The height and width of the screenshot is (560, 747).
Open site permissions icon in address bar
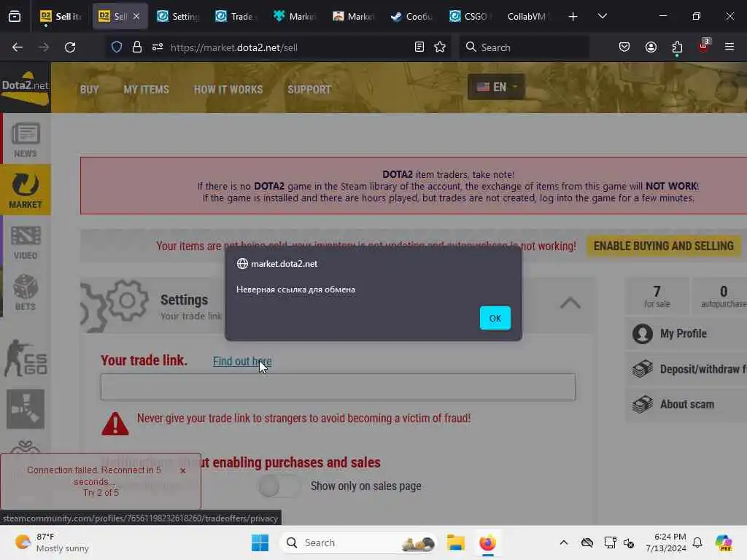pyautogui.click(x=158, y=47)
